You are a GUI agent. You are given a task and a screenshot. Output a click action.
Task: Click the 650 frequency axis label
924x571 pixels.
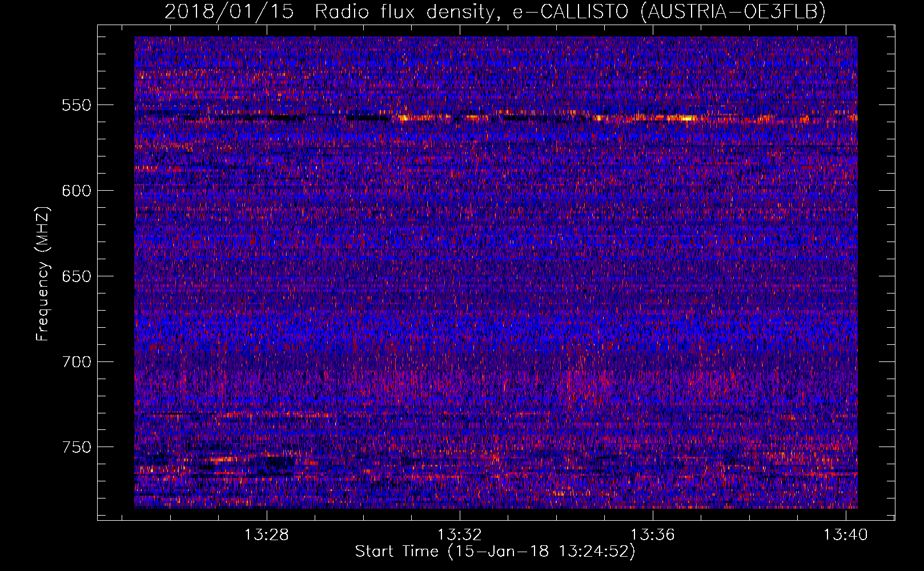tap(76, 276)
